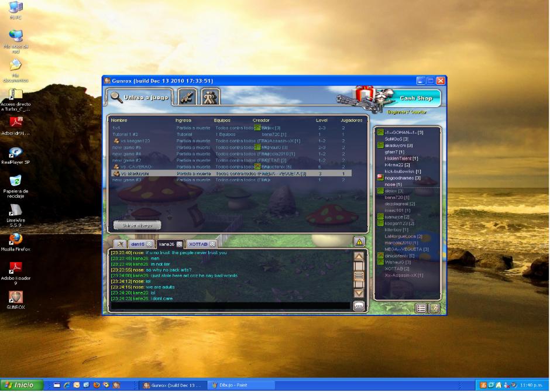The image size is (550, 392).
Task: Close the dan15 chat tab
Action: (149, 244)
